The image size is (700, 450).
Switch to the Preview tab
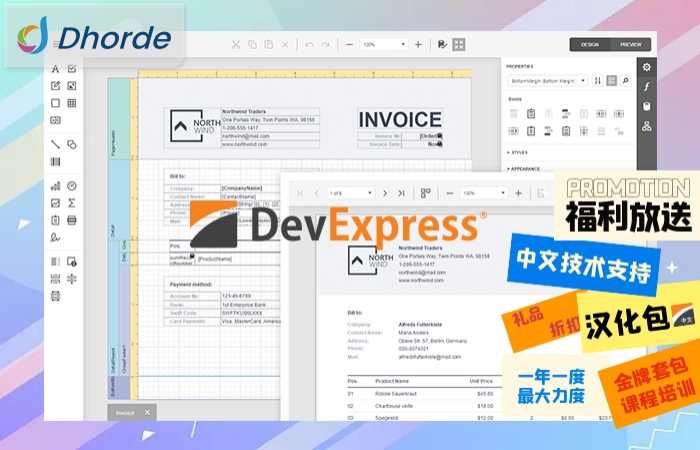point(631,44)
